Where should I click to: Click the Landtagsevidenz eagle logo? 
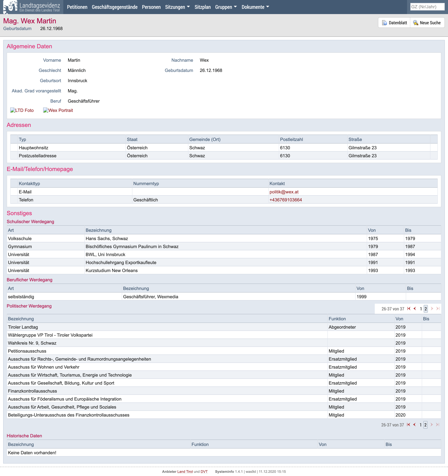coord(10,7)
